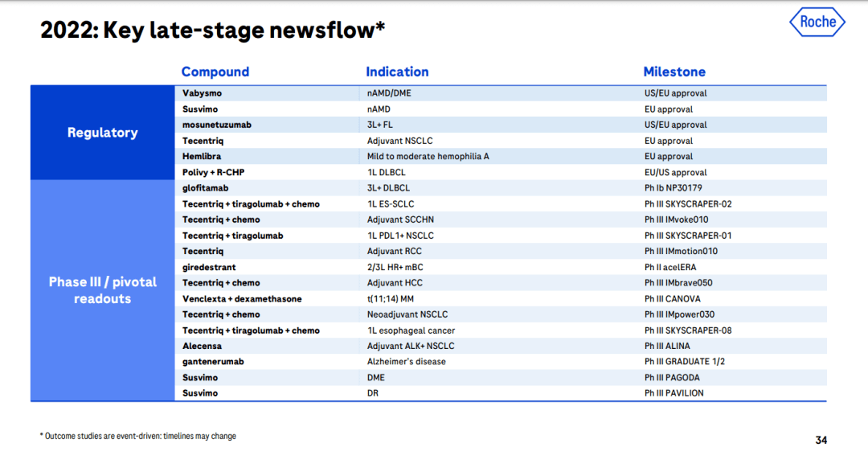Screen dimensions: 868x468
Task: Click the 'Ph III CANOVA' milestone cell
Action: (x=673, y=298)
